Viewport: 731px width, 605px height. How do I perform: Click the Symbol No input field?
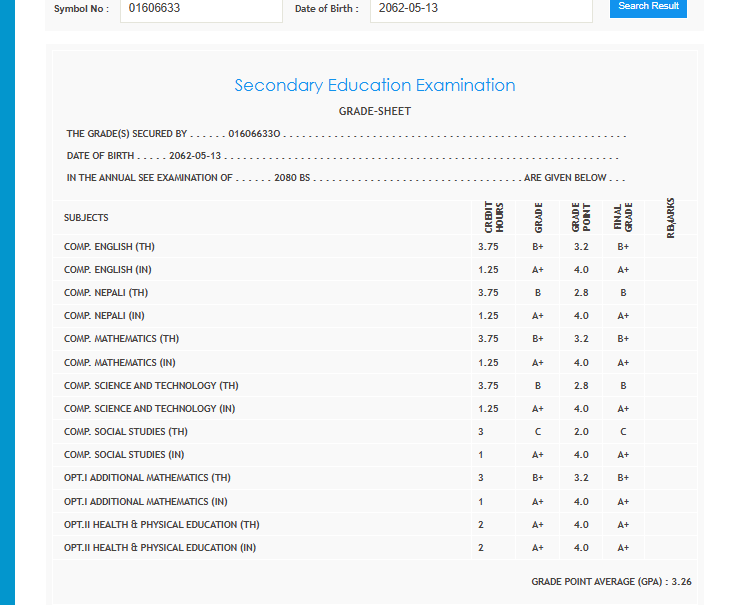click(x=200, y=9)
